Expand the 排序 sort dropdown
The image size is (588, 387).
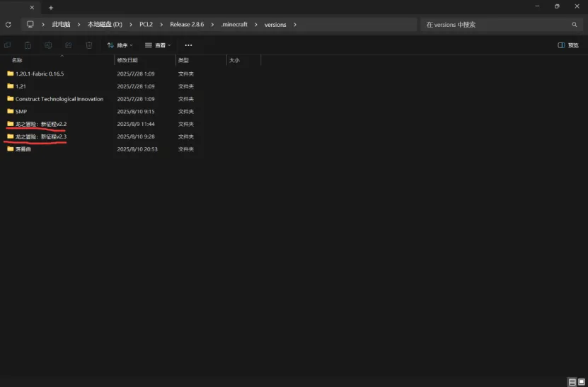120,45
